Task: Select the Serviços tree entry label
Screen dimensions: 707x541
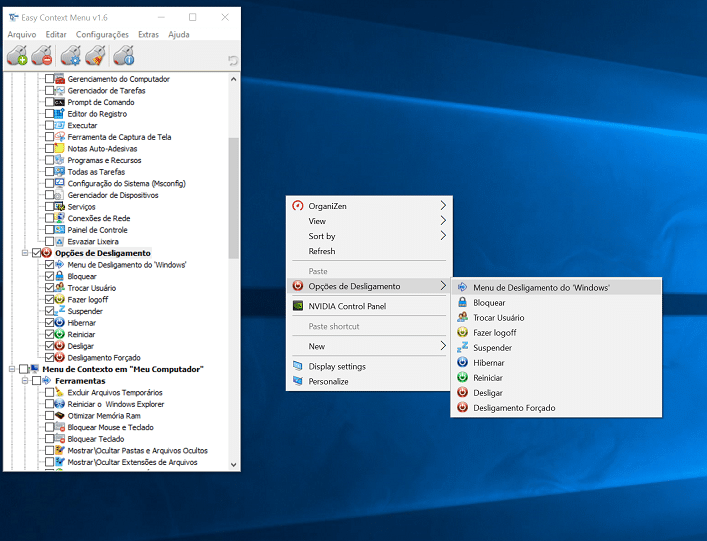Action: click(82, 207)
